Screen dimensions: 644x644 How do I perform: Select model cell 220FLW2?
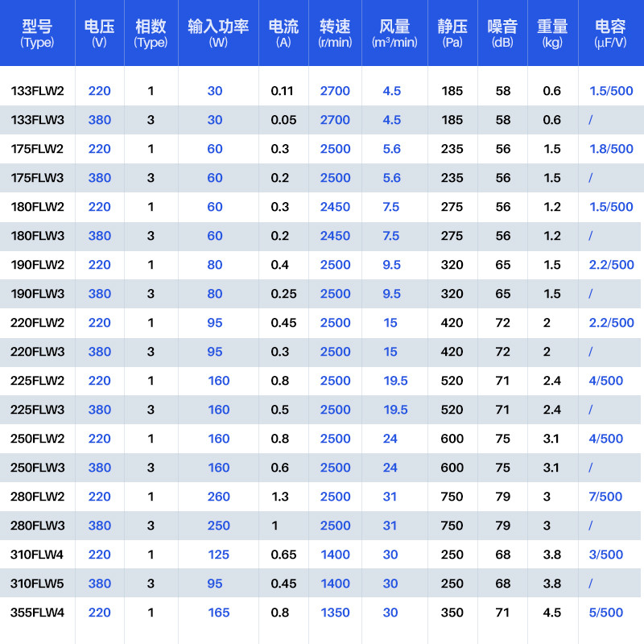[37, 323]
